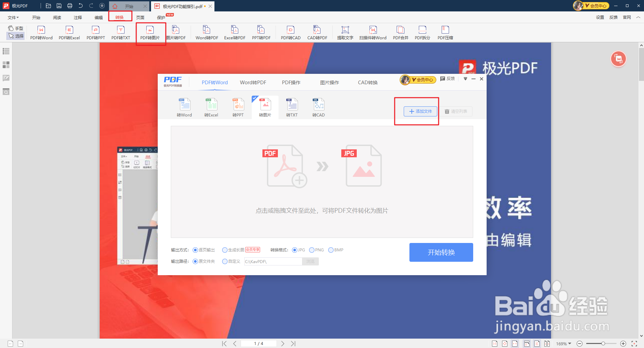Open the 注释 ribbon tab

[78, 17]
